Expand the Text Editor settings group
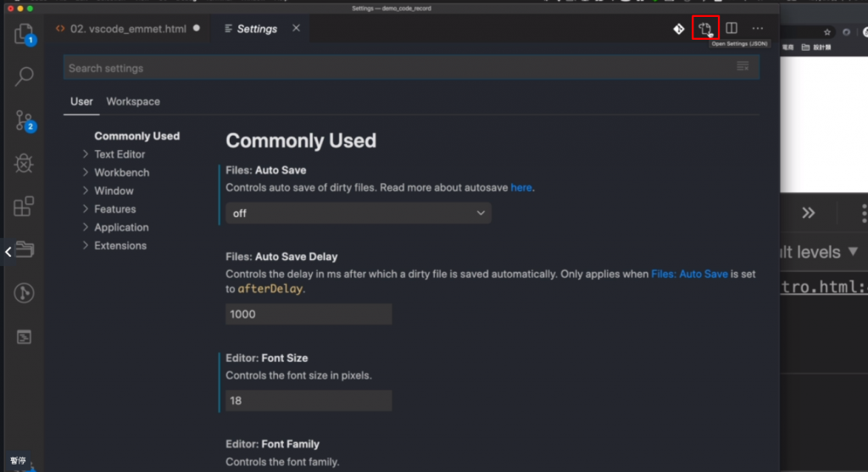The image size is (868, 472). click(x=120, y=154)
